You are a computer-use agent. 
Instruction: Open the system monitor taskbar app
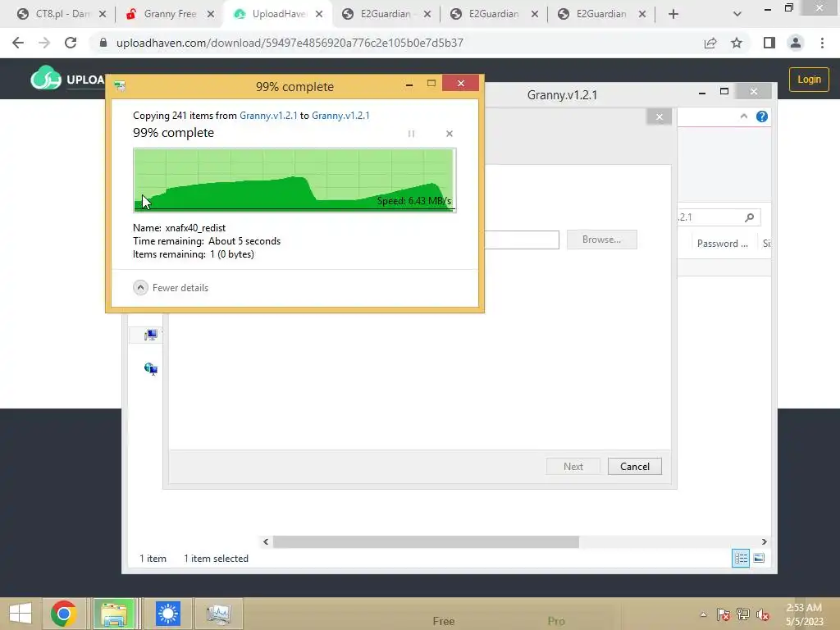click(x=218, y=614)
